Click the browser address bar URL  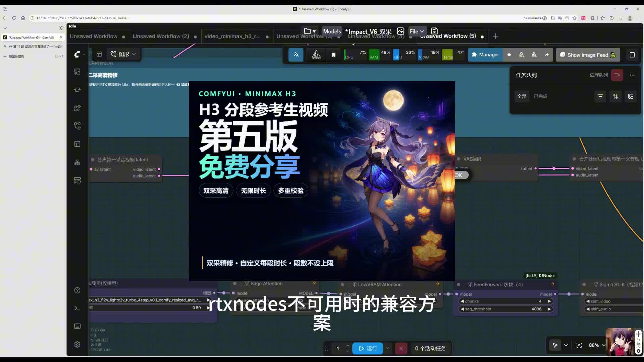82,18
